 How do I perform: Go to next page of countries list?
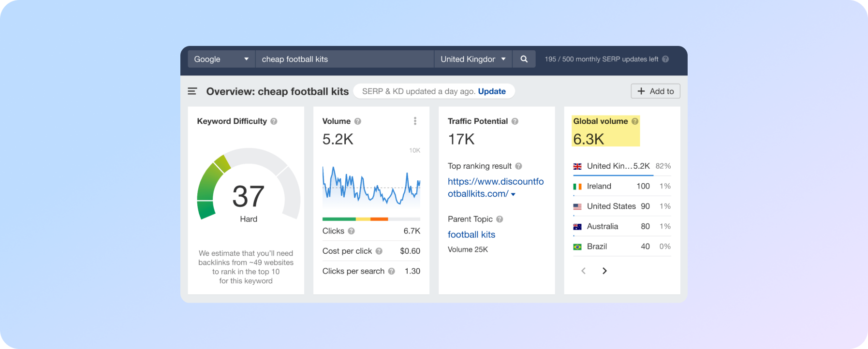pos(604,271)
